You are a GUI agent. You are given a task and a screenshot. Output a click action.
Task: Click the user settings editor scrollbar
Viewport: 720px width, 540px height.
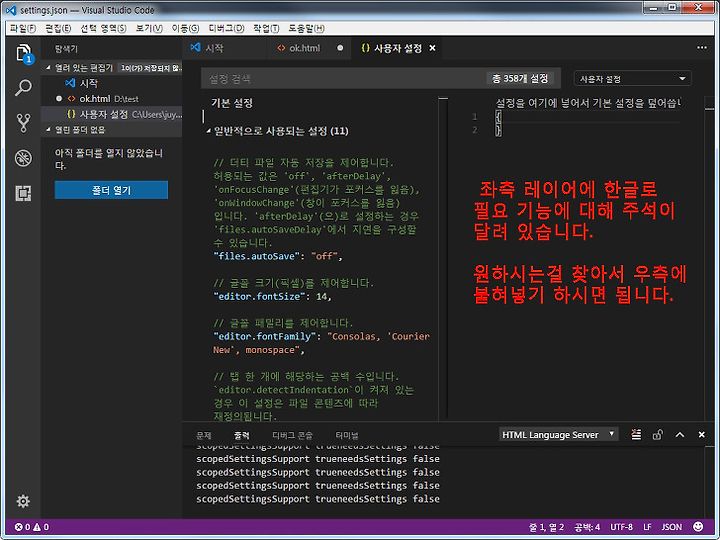[709, 257]
